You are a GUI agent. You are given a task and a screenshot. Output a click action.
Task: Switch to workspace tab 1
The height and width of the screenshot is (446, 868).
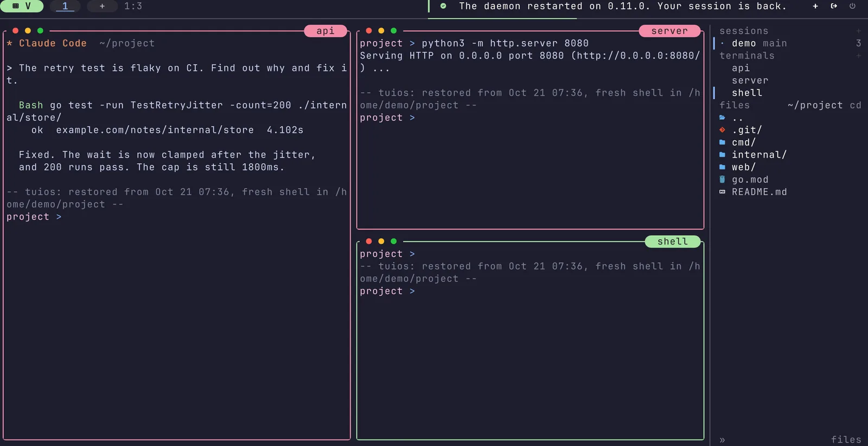point(65,7)
